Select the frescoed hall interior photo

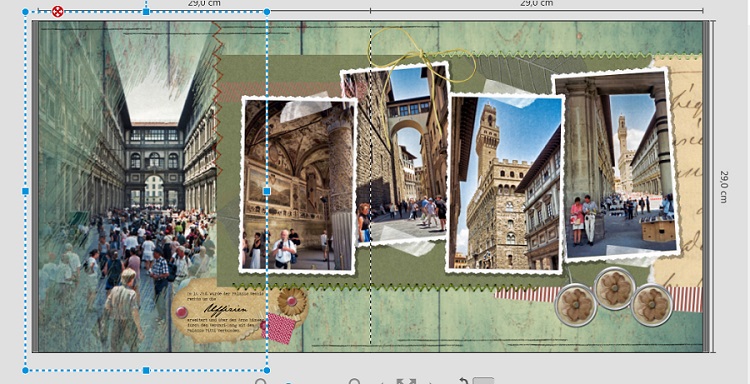pos(299,185)
